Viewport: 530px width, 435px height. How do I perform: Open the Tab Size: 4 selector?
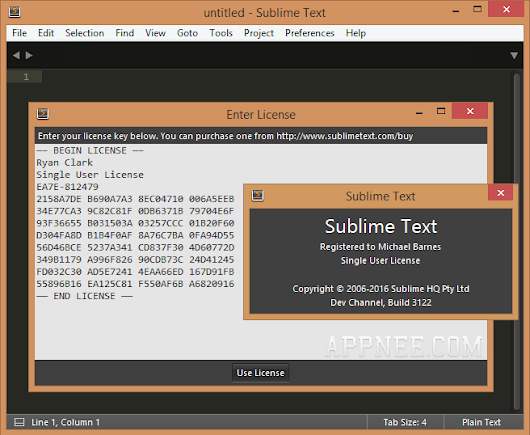405,422
